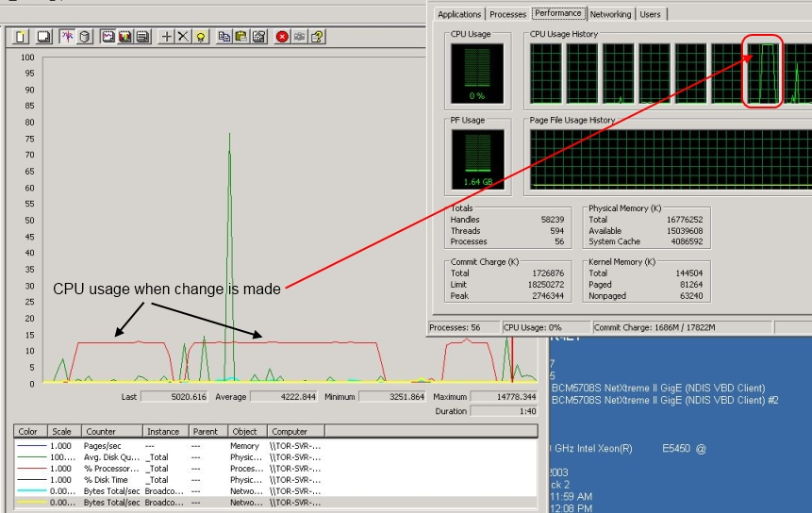Switch to View Report icon

tap(142, 37)
